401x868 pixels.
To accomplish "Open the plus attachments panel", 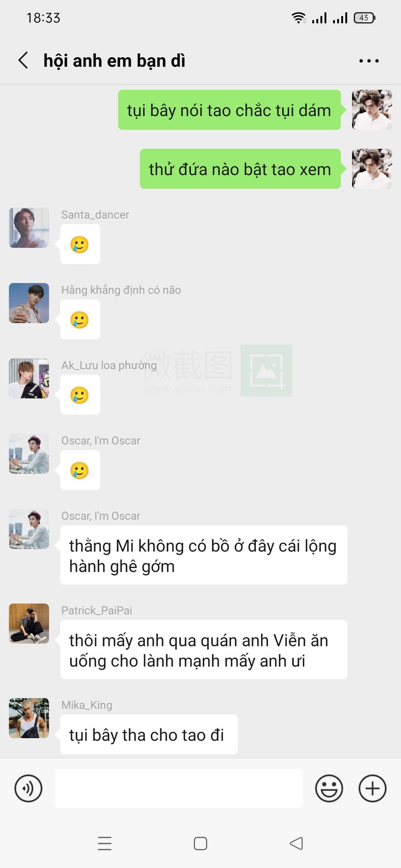I will click(x=372, y=788).
